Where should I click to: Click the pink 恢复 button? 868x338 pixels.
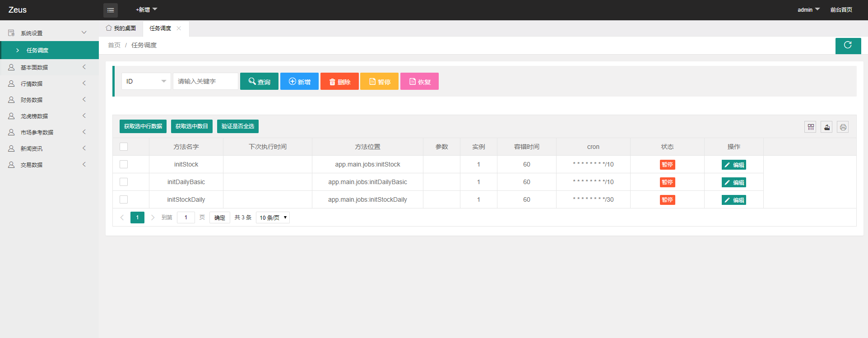(x=419, y=81)
